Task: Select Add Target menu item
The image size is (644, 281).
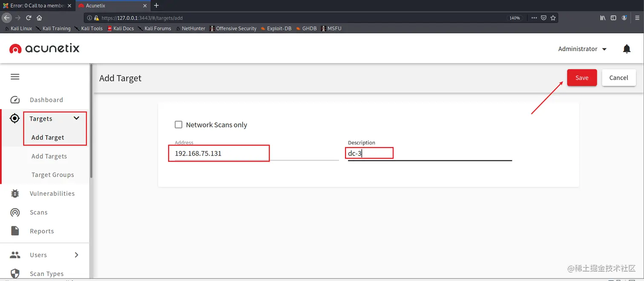Action: (48, 137)
